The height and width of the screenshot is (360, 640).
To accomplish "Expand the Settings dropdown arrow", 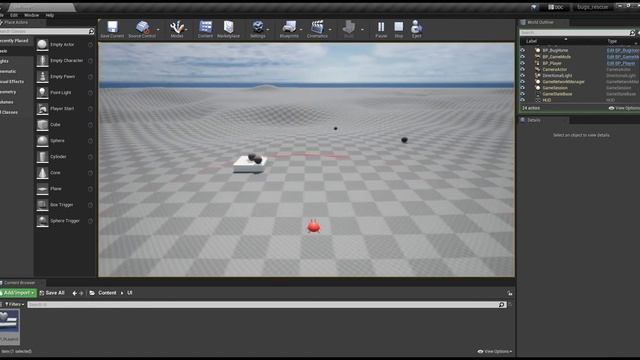I will click(268, 29).
